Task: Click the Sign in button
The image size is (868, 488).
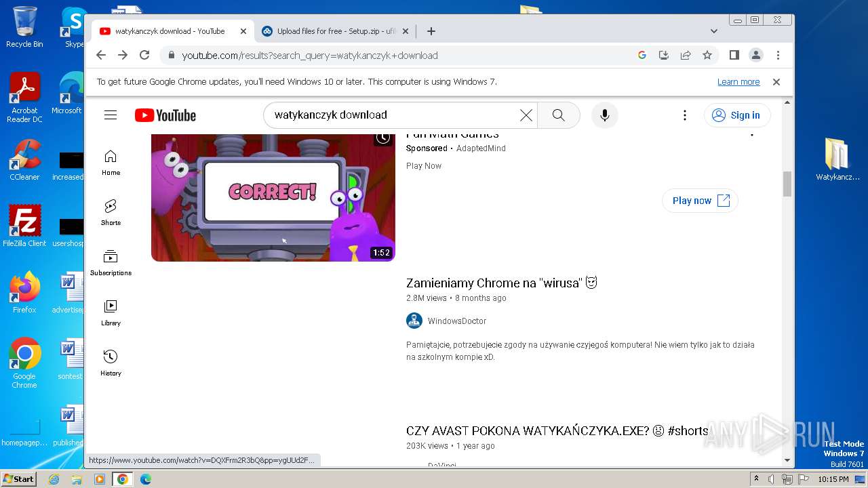Action: (x=737, y=115)
